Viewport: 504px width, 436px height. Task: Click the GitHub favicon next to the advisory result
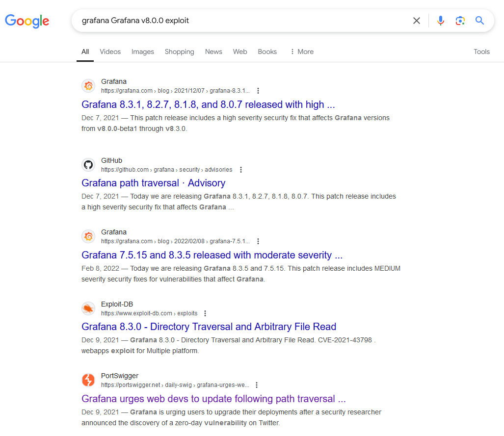[x=88, y=165]
